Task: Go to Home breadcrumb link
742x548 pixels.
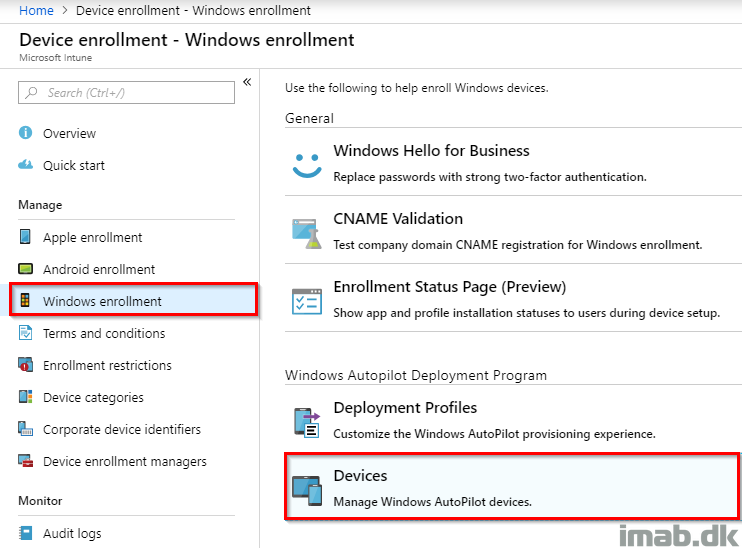Action: (x=36, y=10)
